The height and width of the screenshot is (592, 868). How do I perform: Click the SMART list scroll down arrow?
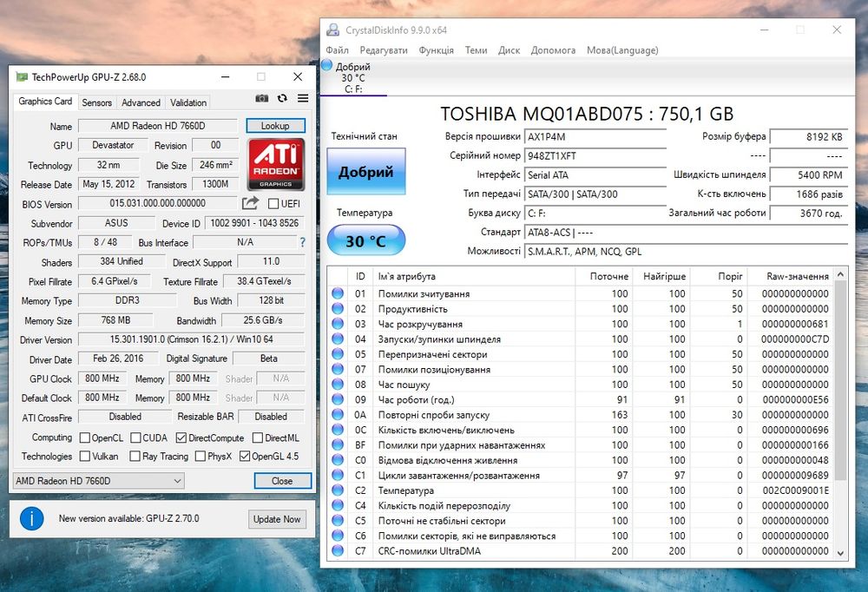(x=840, y=553)
